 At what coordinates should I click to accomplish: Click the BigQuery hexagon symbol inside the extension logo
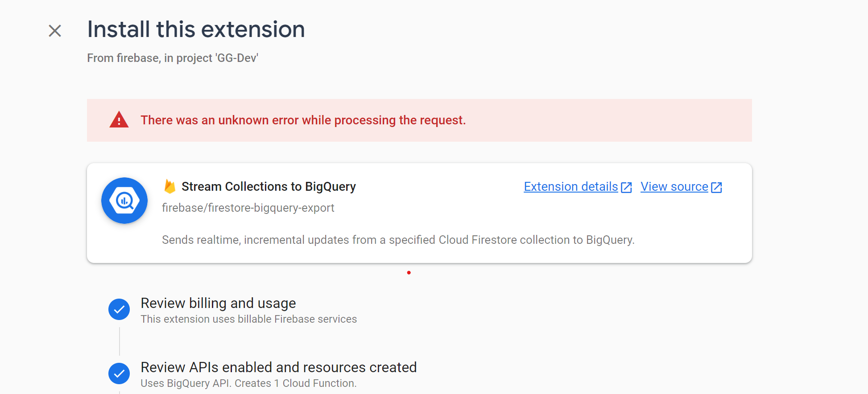tap(124, 201)
